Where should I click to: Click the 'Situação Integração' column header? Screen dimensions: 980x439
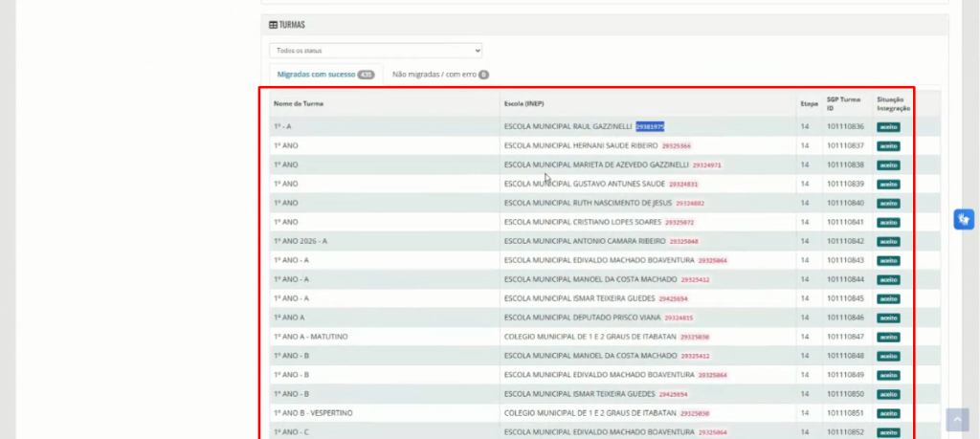(893, 103)
